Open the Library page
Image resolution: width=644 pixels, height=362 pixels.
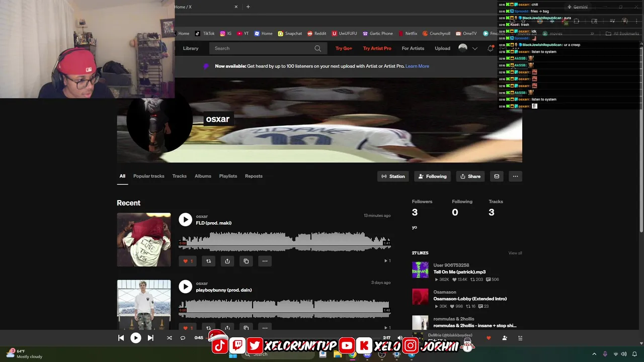(x=191, y=48)
